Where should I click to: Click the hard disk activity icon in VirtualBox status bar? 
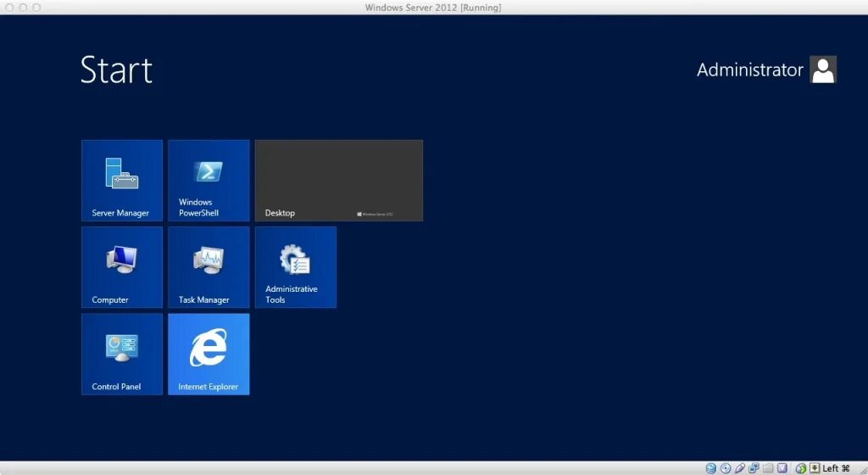click(711, 468)
